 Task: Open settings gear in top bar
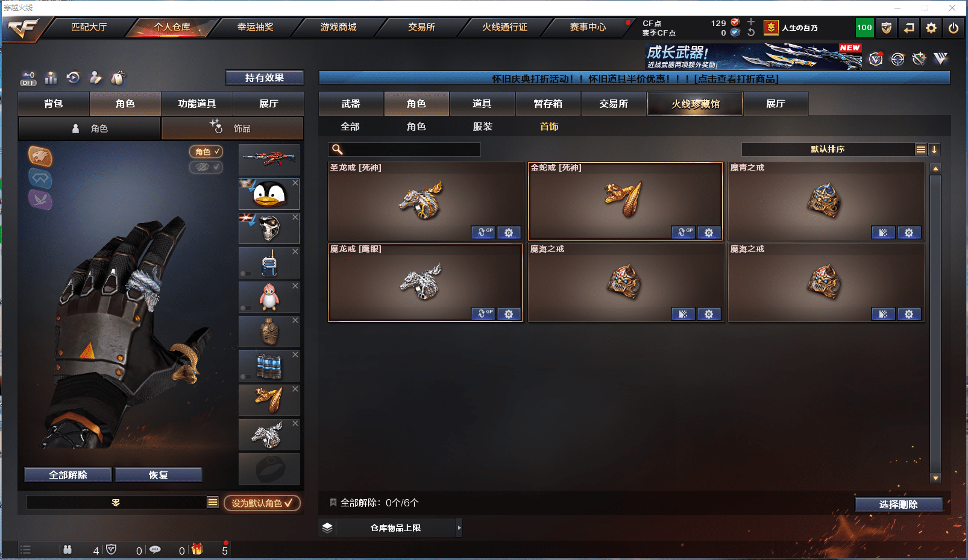pyautogui.click(x=931, y=28)
